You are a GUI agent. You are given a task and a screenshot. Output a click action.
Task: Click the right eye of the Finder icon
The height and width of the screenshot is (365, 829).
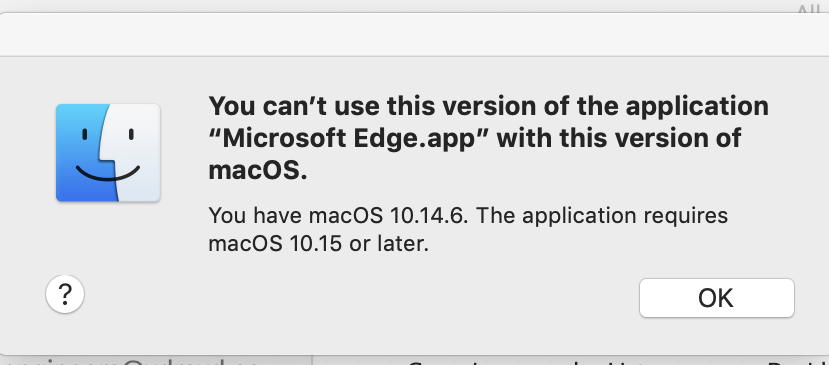(131, 134)
